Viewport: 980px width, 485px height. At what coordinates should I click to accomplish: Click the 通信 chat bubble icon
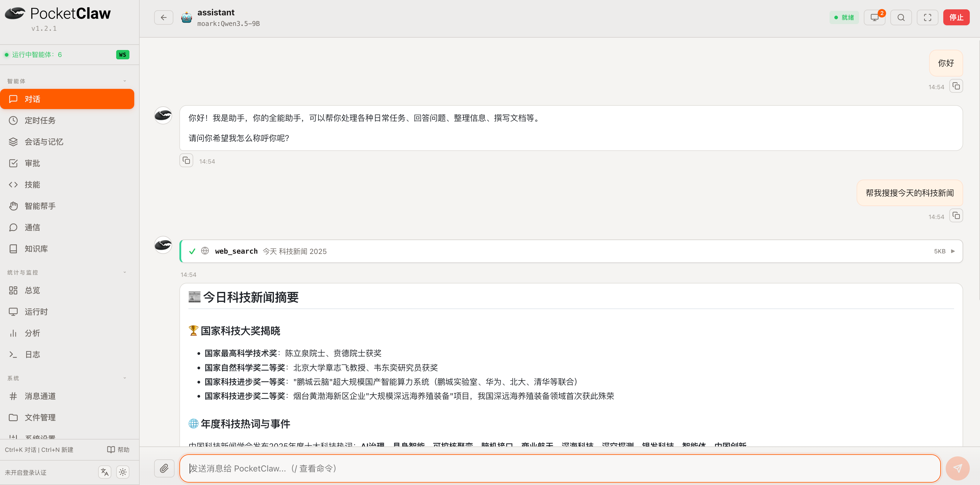tap(13, 227)
